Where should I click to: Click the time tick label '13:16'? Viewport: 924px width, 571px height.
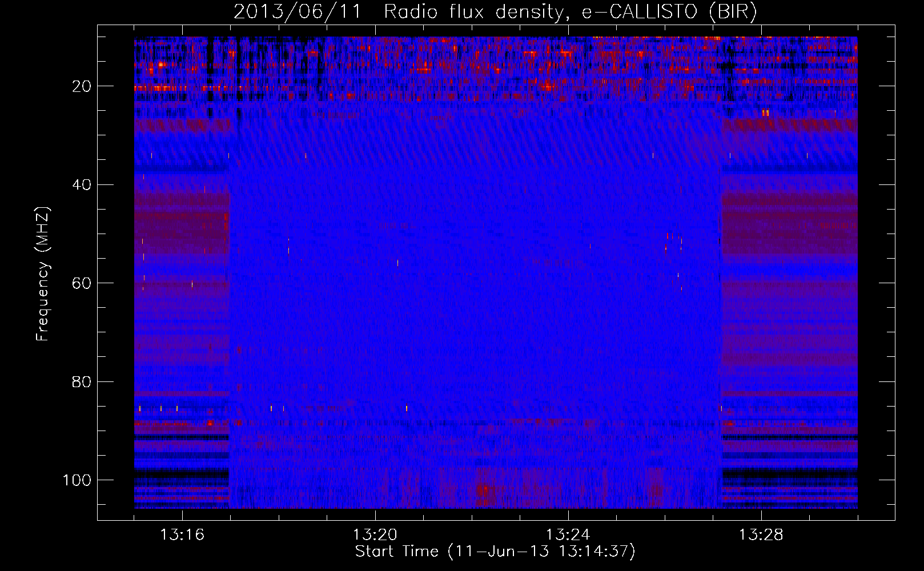pos(182,535)
